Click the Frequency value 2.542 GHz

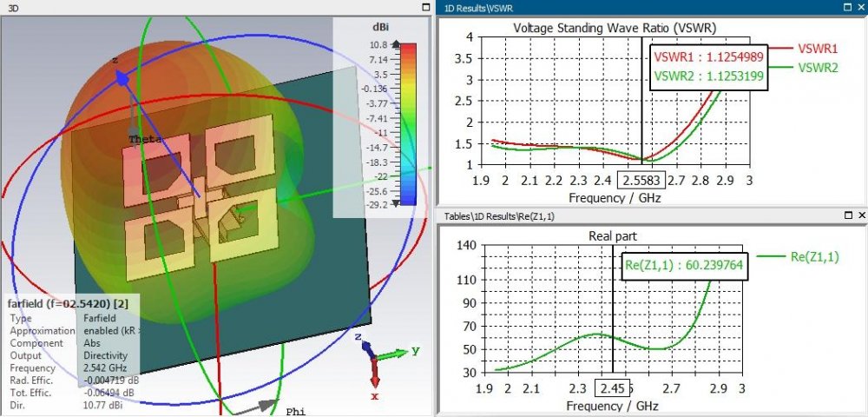[105, 367]
